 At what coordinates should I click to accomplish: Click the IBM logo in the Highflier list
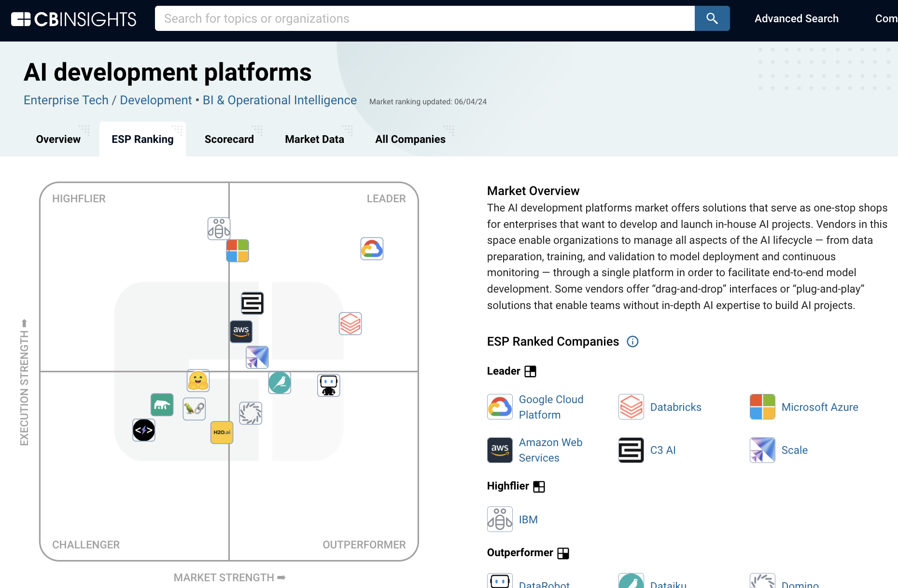point(500,519)
